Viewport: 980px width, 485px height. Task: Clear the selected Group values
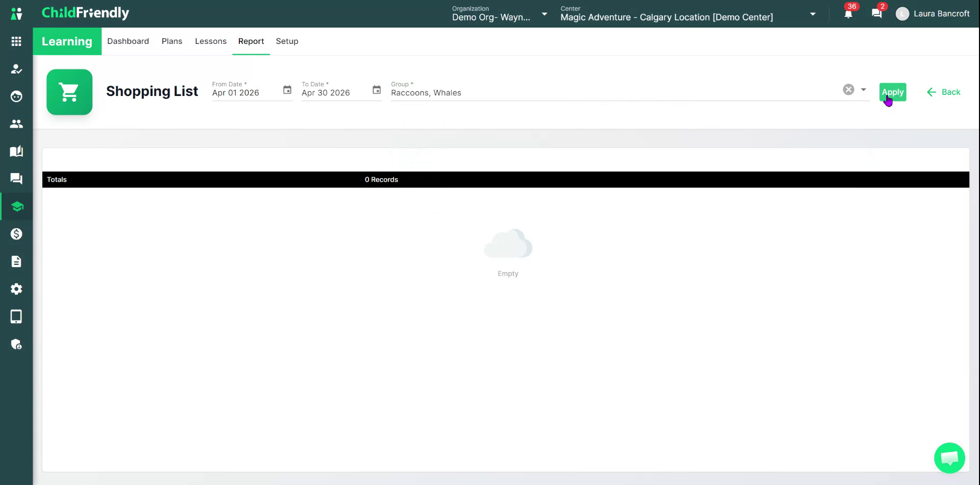pyautogui.click(x=848, y=89)
